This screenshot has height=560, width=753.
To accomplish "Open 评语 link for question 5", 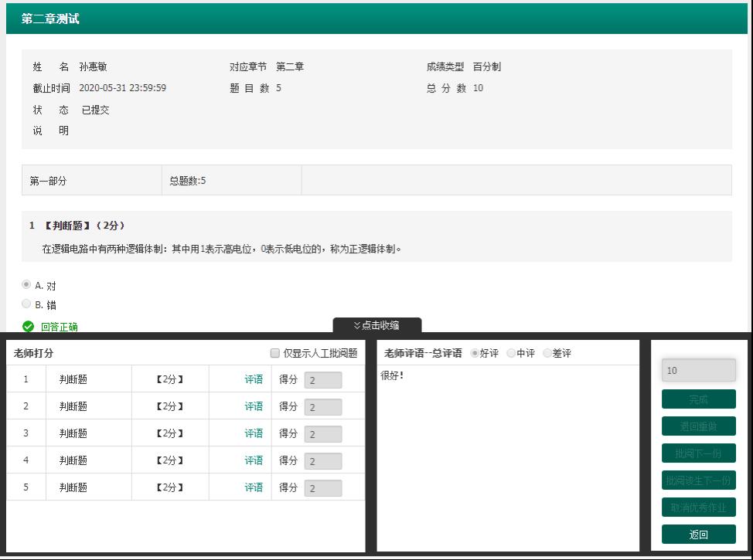I will point(254,487).
